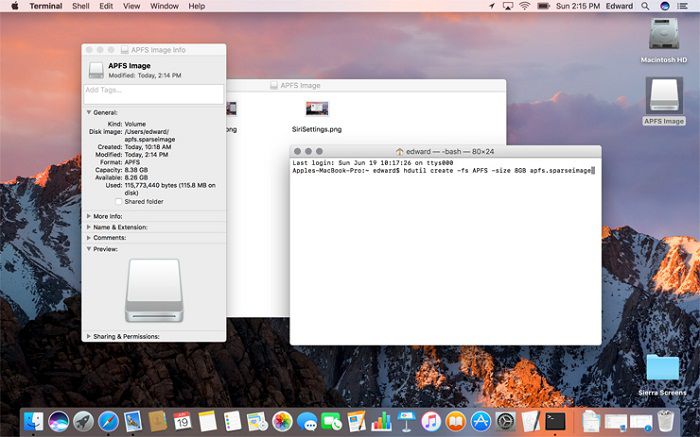
Task: Click the Edward user name in menu bar
Action: (619, 6)
